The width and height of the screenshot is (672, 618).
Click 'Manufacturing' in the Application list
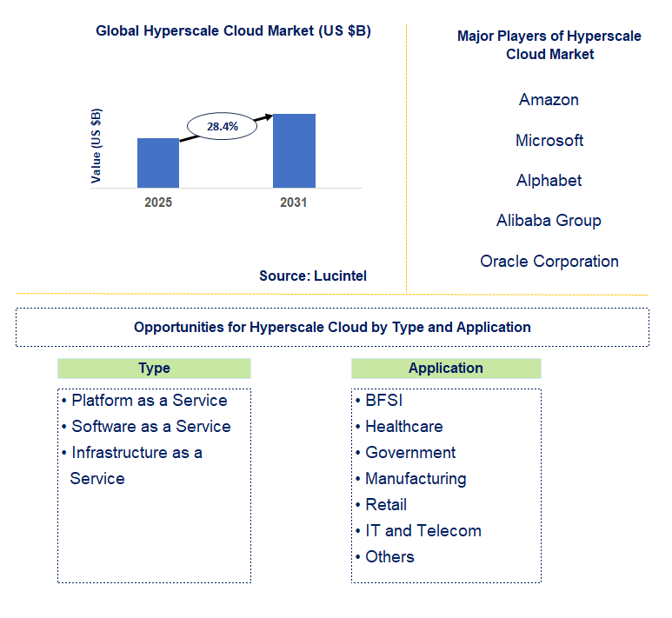point(411,479)
